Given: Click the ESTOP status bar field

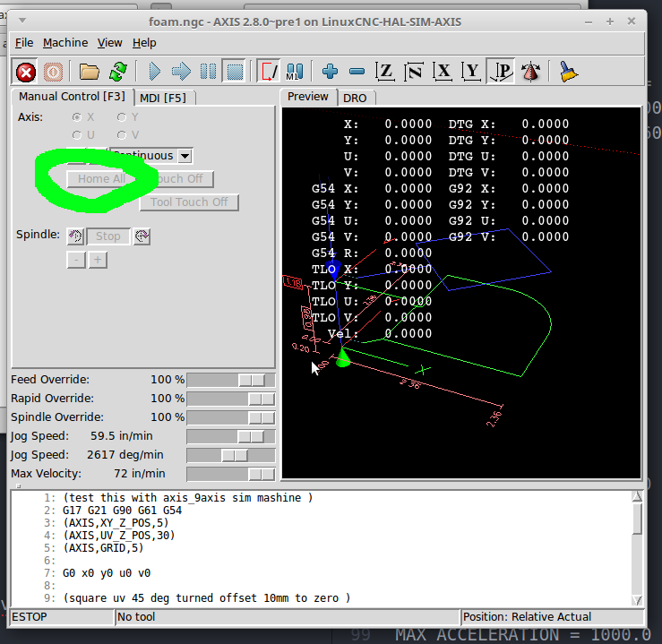Looking at the screenshot, I should tap(62, 617).
